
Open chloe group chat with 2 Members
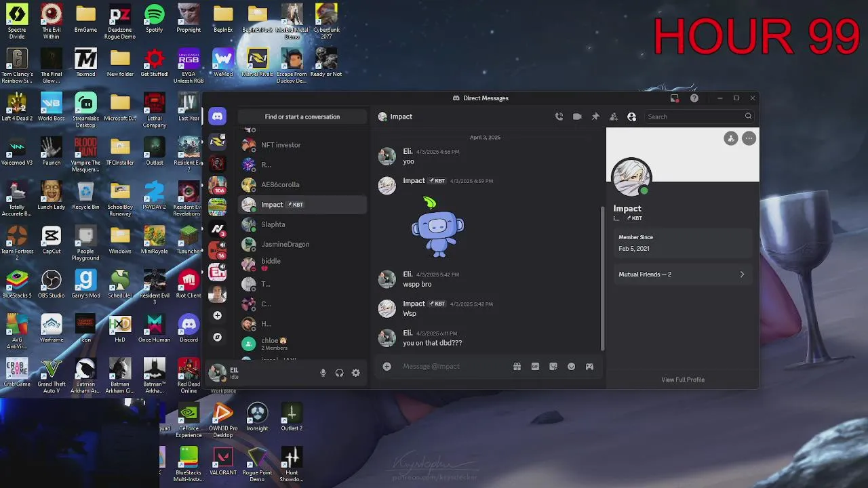(302, 344)
